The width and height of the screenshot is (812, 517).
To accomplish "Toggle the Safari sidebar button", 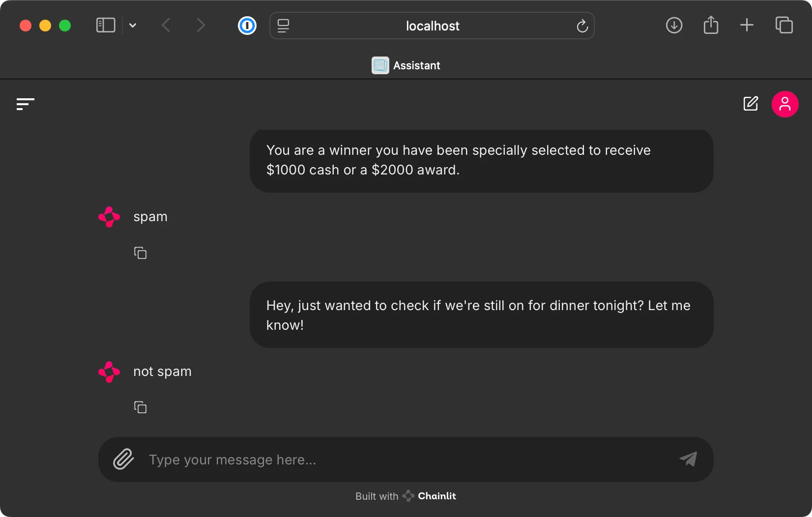I will pos(106,25).
